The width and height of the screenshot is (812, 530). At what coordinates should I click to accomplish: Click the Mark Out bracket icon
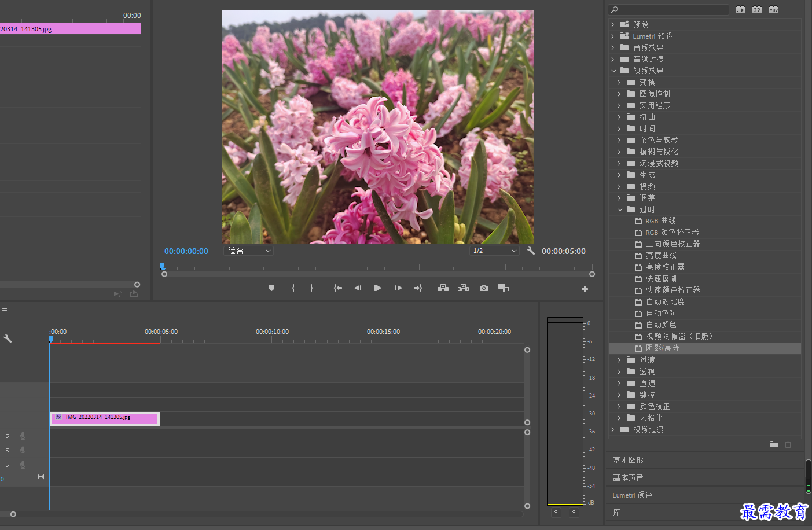pyautogui.click(x=311, y=288)
